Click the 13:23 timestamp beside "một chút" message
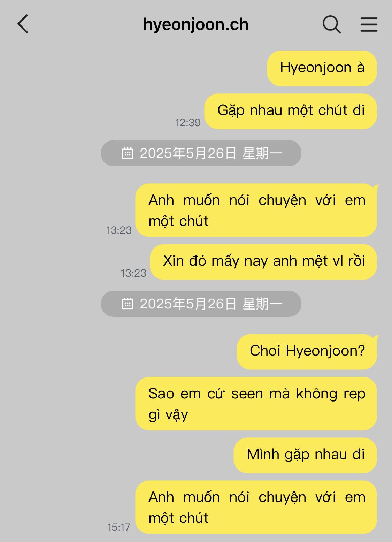The image size is (392, 542). pos(119,230)
